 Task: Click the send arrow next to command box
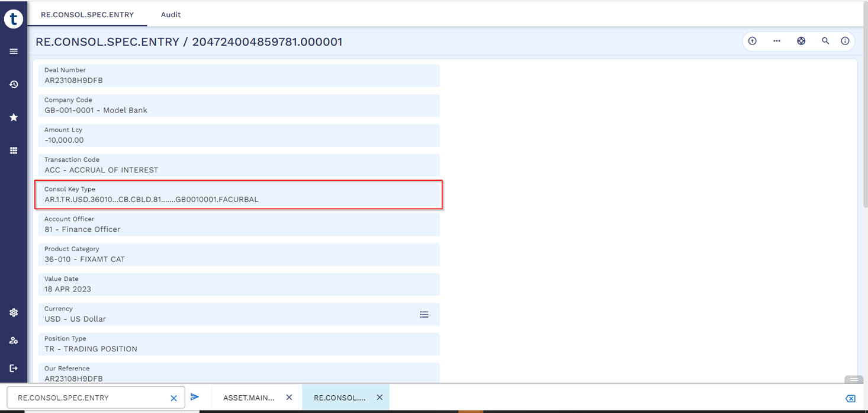point(195,397)
